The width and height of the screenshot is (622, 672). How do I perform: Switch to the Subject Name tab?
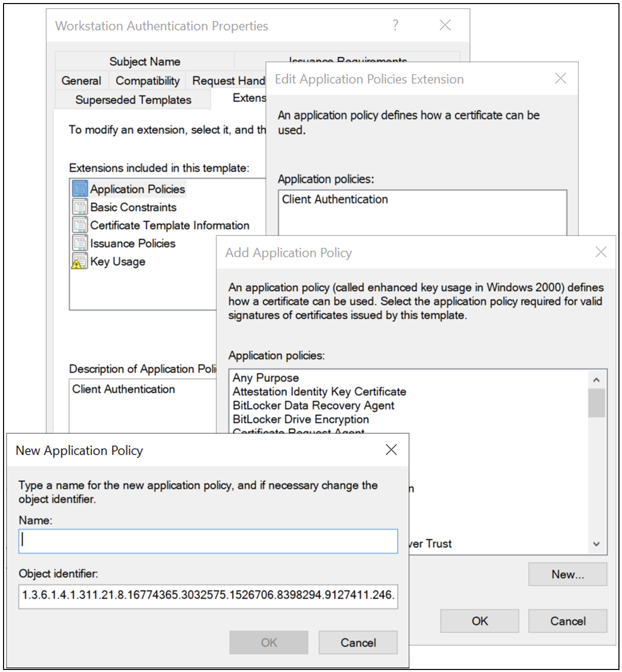(x=145, y=61)
